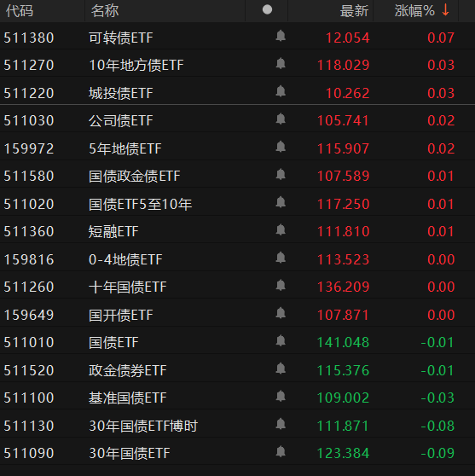475x476 pixels.
Task: Click alert bell for 短融ETF
Action: pos(281,230)
